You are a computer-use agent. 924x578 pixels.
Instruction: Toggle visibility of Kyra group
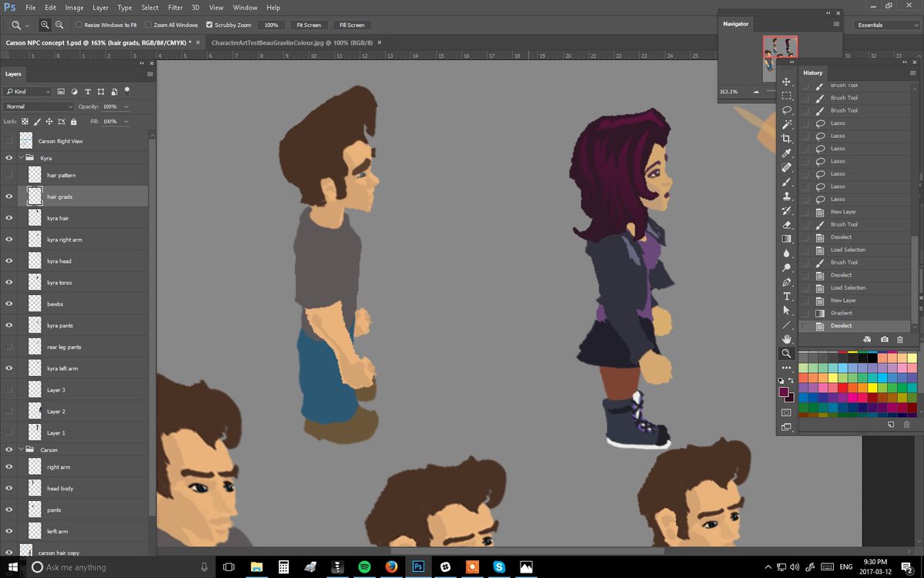pos(9,157)
